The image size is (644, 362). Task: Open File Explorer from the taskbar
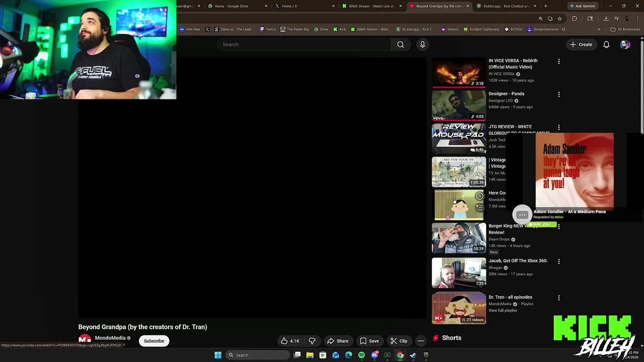(310, 355)
